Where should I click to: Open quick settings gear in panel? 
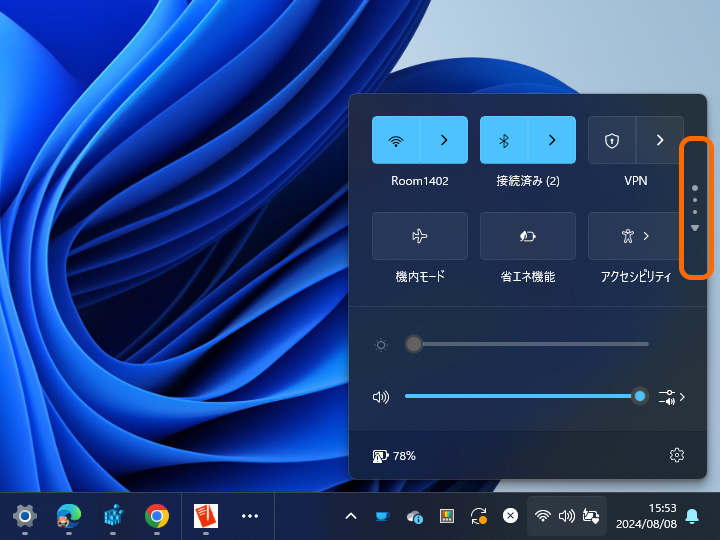coord(677,455)
